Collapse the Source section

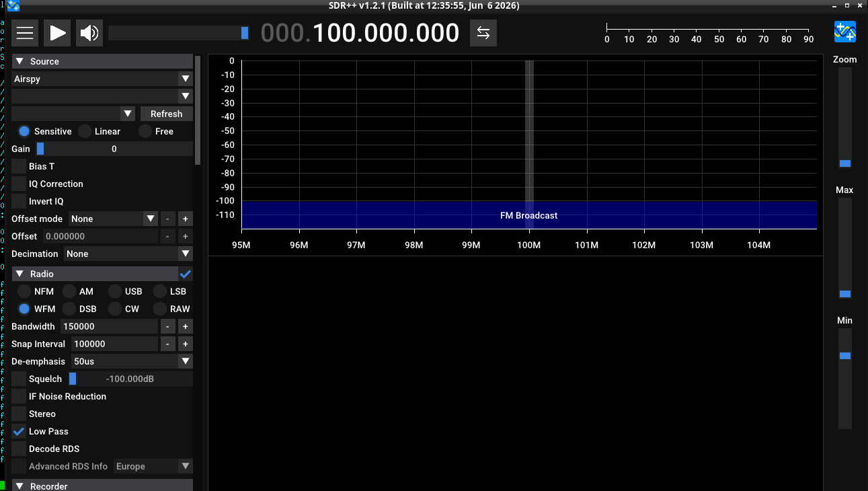coord(102,61)
